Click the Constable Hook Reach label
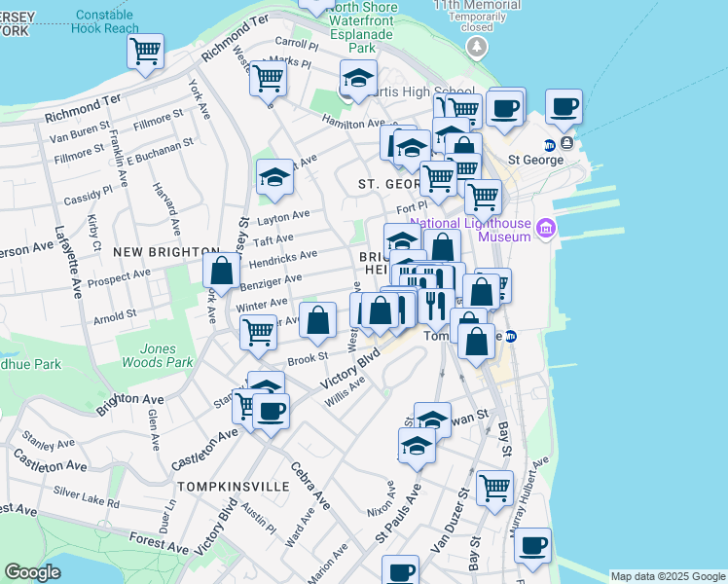The image size is (728, 584). (105, 21)
